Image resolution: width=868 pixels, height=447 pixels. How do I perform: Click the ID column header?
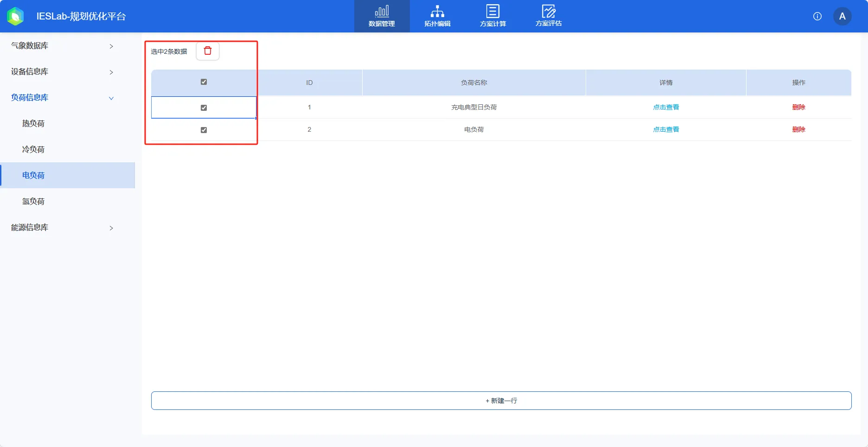click(309, 83)
